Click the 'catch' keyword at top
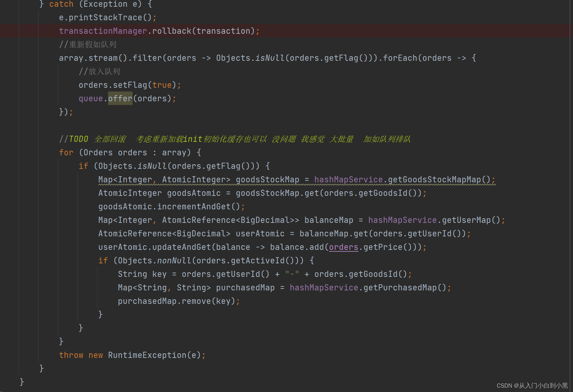This screenshot has height=392, width=573. point(61,4)
